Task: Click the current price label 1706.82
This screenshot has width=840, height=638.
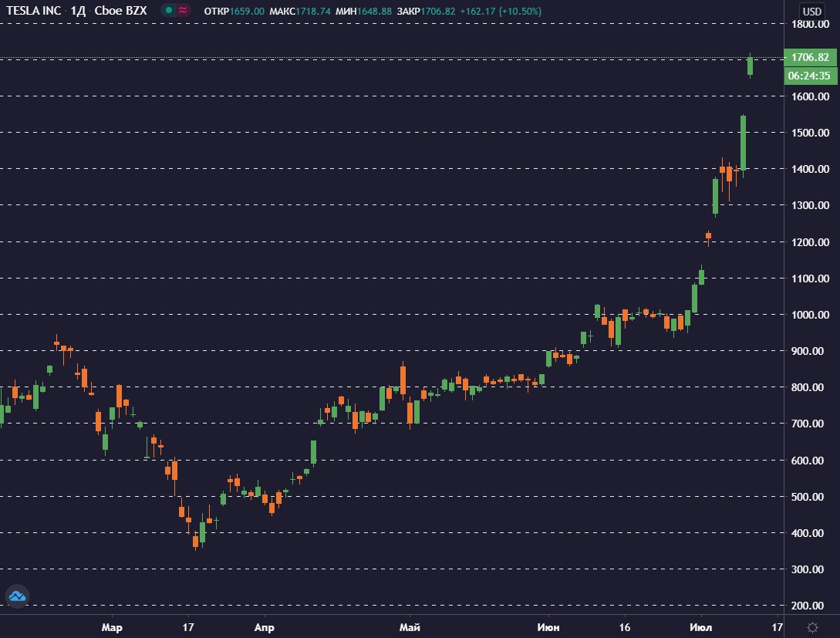Action: pos(810,57)
